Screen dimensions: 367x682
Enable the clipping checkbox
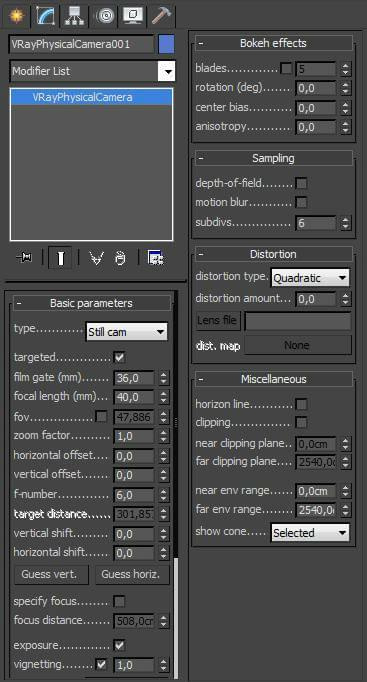301,422
